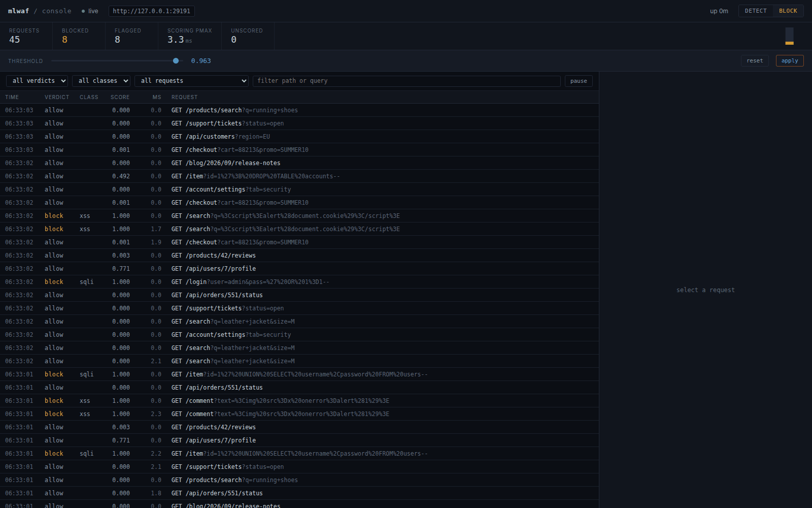Click the up 0m uptime label
812x508 pixels.
(719, 11)
